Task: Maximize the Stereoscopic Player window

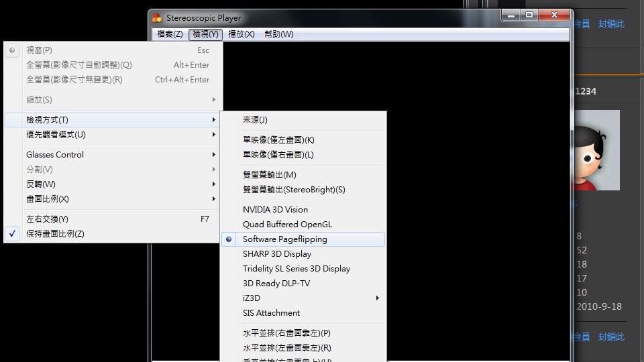Action: coord(529,15)
